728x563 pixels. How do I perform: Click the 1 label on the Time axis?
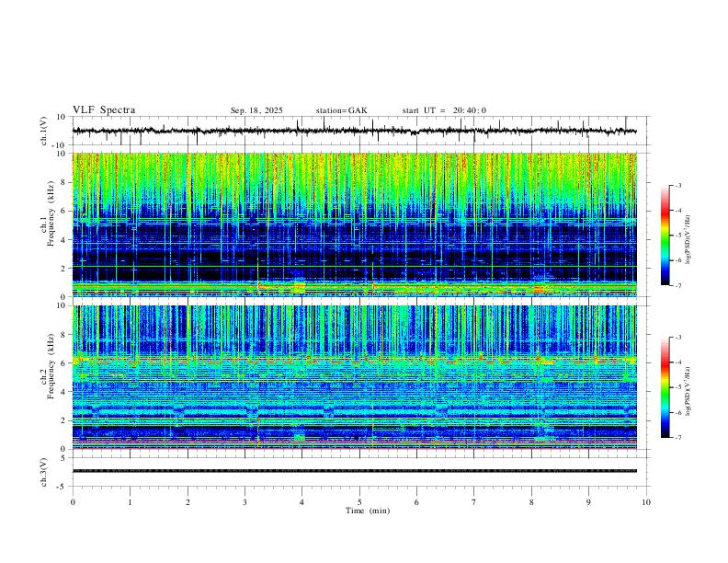click(x=130, y=502)
